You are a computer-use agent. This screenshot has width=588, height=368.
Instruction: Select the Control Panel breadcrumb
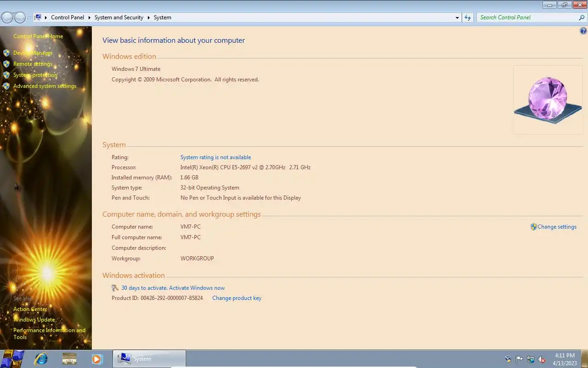[x=68, y=17]
